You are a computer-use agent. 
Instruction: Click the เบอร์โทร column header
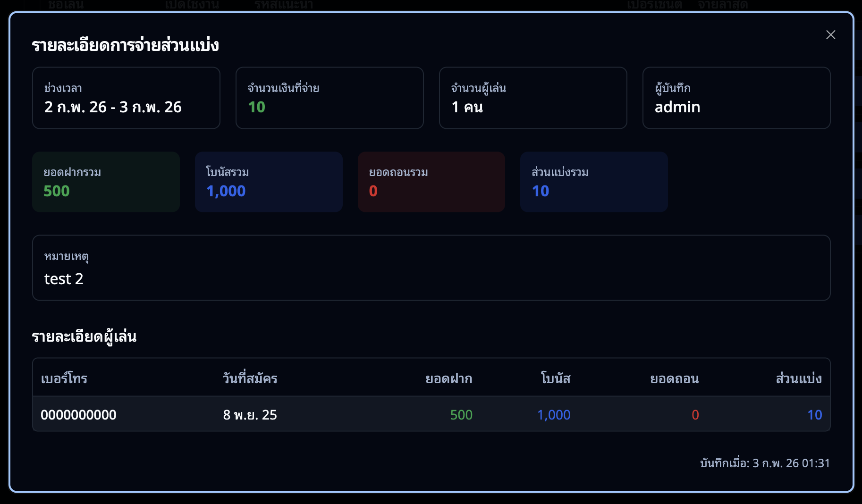64,378
